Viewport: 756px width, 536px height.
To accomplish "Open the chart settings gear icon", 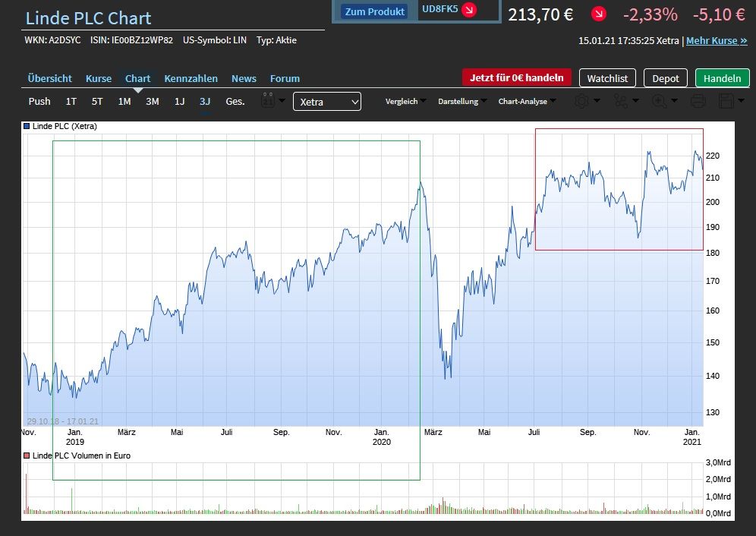I will point(581,101).
